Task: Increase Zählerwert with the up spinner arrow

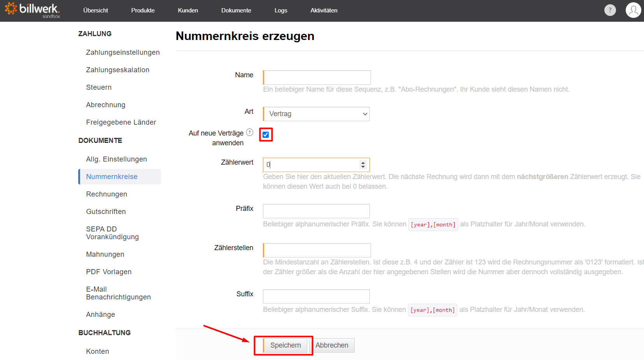Action: (x=363, y=162)
